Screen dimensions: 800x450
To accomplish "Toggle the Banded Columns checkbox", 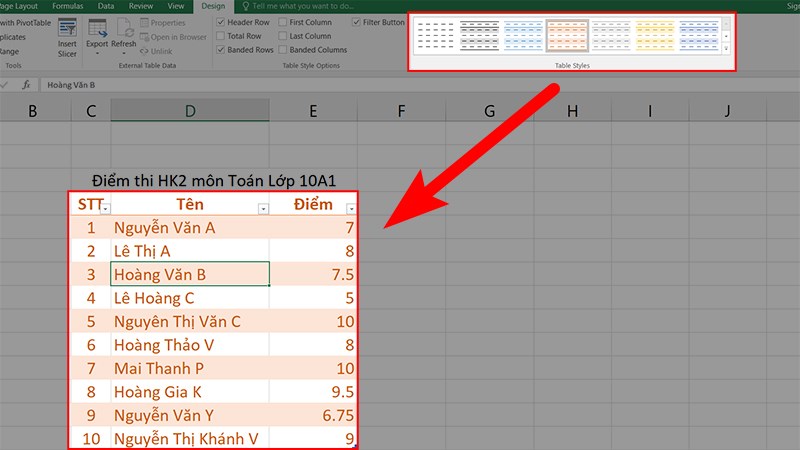I will [x=283, y=50].
